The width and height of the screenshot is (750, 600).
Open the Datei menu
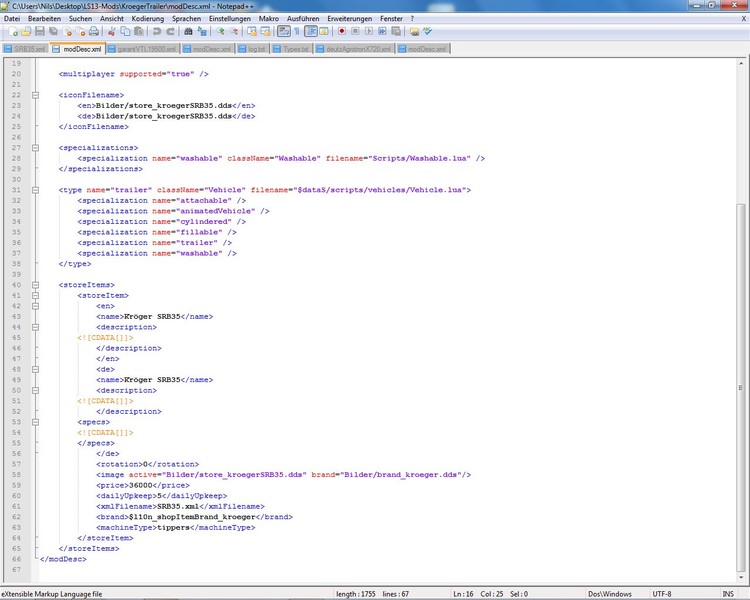(x=12, y=19)
